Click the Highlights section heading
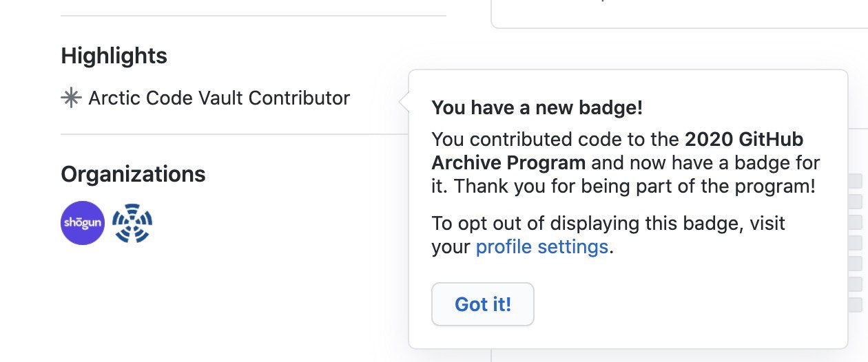The height and width of the screenshot is (362, 868). pyautogui.click(x=114, y=56)
